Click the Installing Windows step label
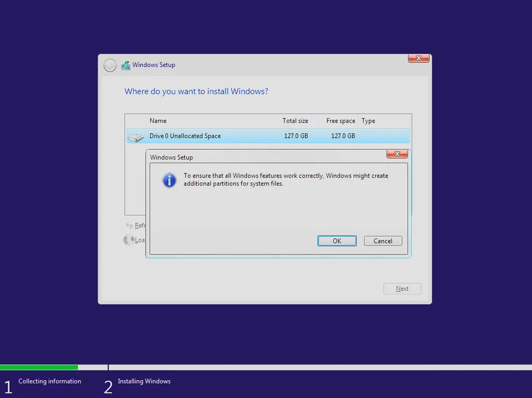The height and width of the screenshot is (398, 532). click(x=144, y=381)
